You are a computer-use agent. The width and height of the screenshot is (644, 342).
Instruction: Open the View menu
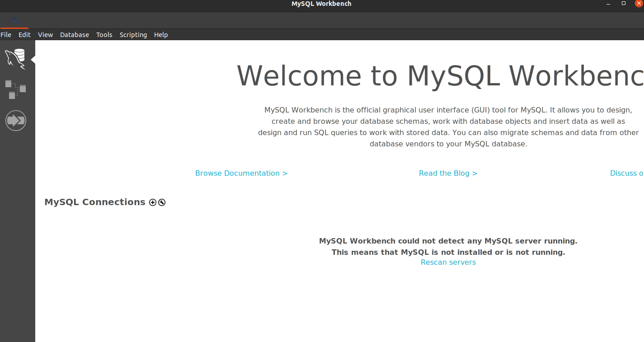45,35
